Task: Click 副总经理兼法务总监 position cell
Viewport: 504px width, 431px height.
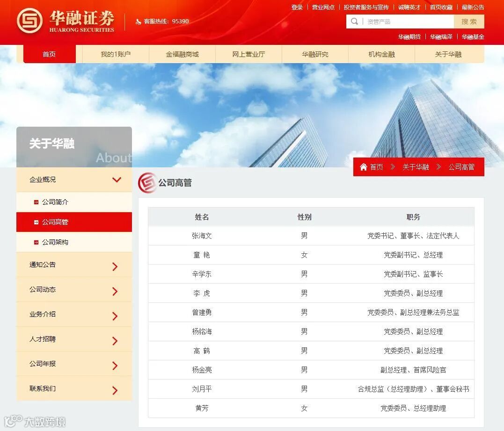Action: [x=413, y=312]
